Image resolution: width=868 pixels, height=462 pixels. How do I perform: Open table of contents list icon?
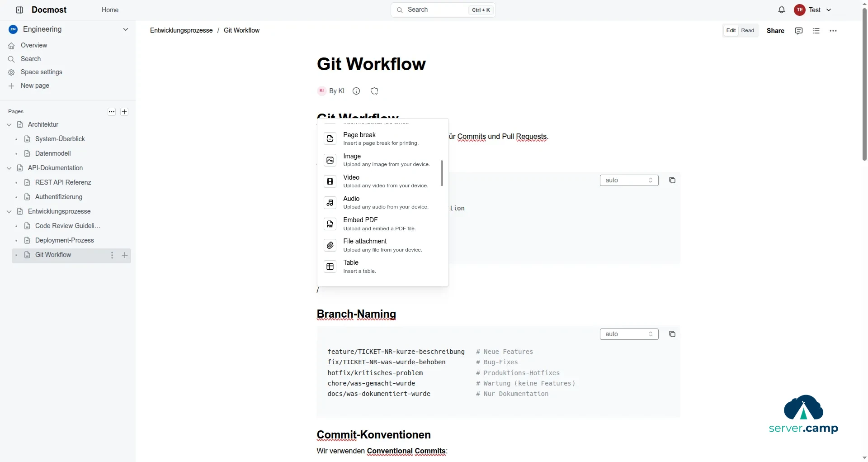click(x=816, y=31)
